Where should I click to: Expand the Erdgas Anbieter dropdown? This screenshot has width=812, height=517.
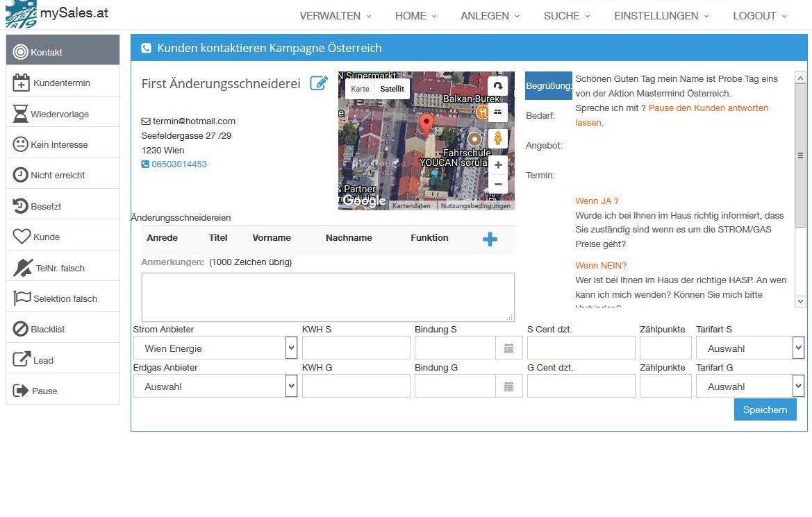click(x=291, y=387)
